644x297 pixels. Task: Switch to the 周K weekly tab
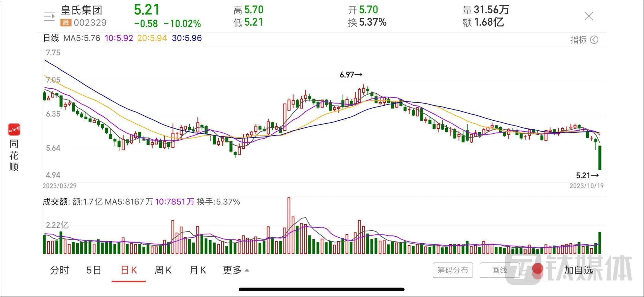(163, 270)
